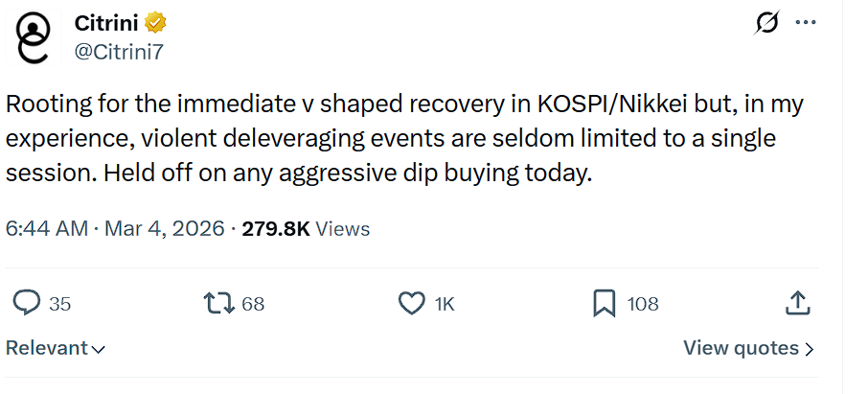868x394 pixels.
Task: Click the 1K likes count
Action: click(445, 304)
